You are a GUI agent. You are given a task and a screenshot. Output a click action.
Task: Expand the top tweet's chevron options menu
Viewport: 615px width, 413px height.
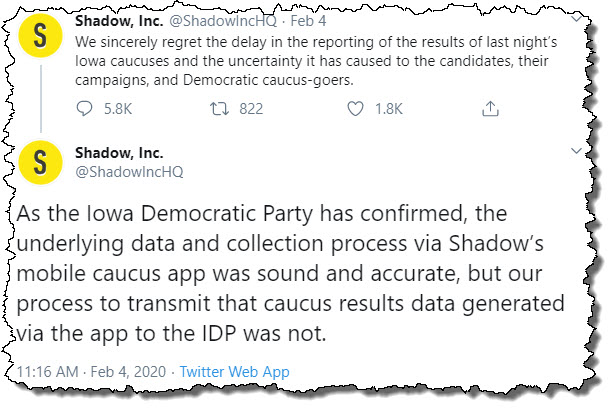(574, 21)
